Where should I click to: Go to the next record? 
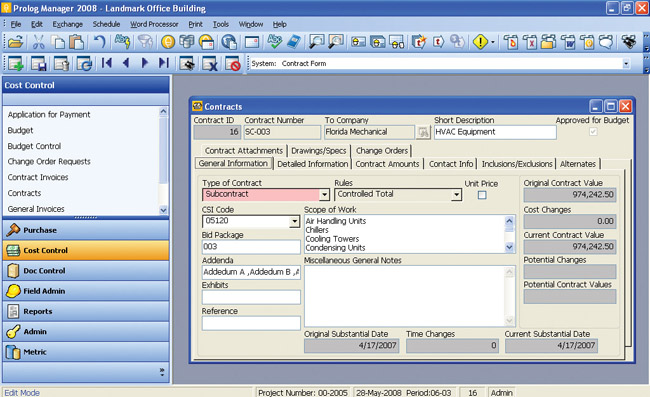(x=145, y=63)
